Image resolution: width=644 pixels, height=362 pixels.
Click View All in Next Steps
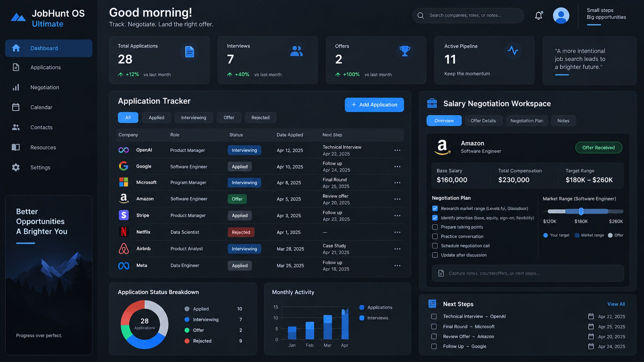point(616,304)
